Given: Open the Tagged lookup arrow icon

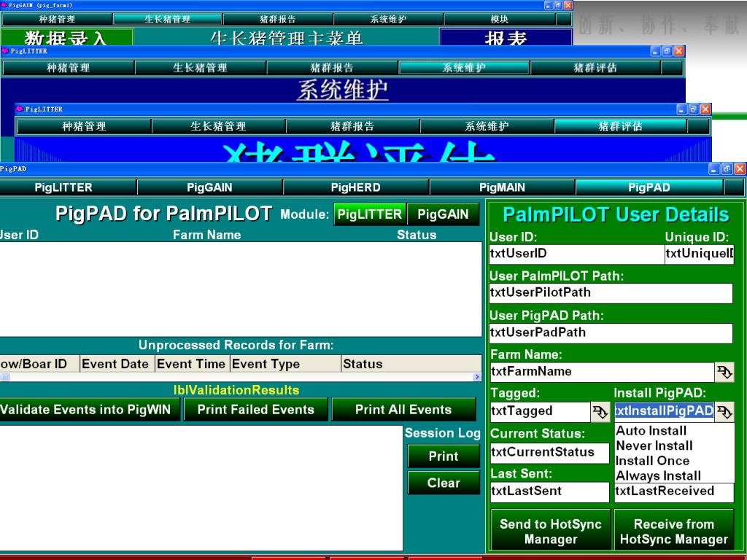Looking at the screenshot, I should (x=600, y=412).
